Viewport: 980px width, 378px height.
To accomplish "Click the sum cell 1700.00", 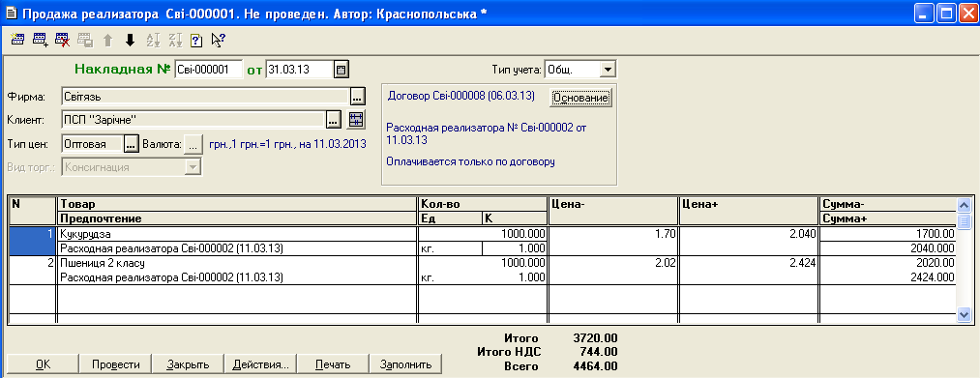I will click(x=887, y=234).
